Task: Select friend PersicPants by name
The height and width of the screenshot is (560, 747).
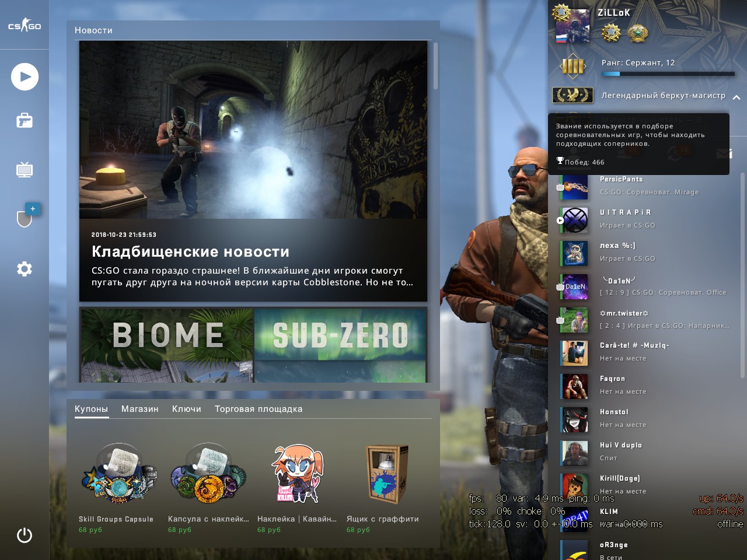Action: [622, 179]
